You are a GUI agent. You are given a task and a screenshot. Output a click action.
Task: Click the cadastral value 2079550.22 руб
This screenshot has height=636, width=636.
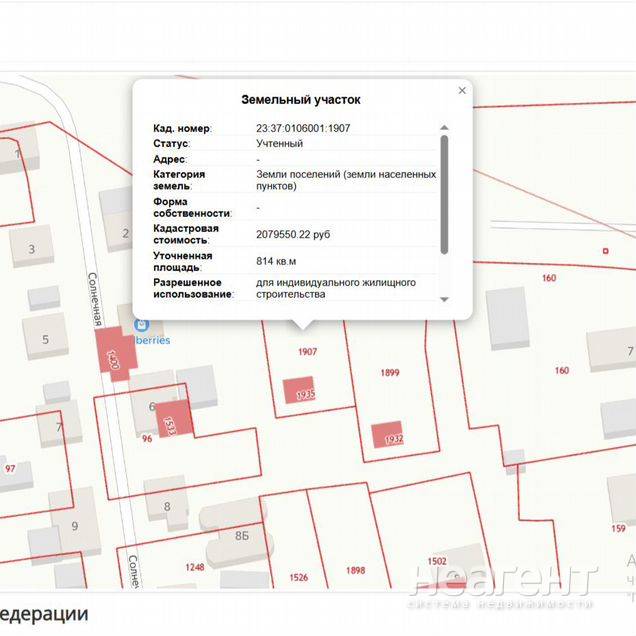coord(293,234)
